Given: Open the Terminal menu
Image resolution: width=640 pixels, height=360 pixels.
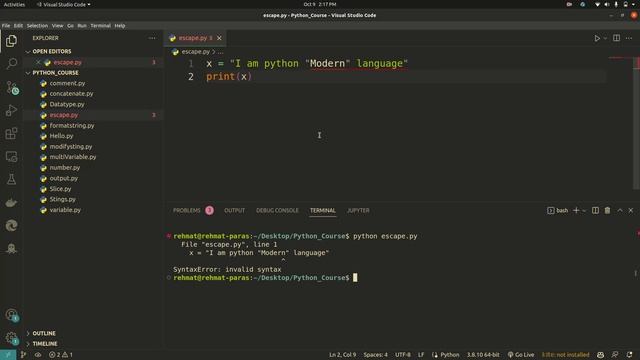Looking at the screenshot, I should coord(100,26).
